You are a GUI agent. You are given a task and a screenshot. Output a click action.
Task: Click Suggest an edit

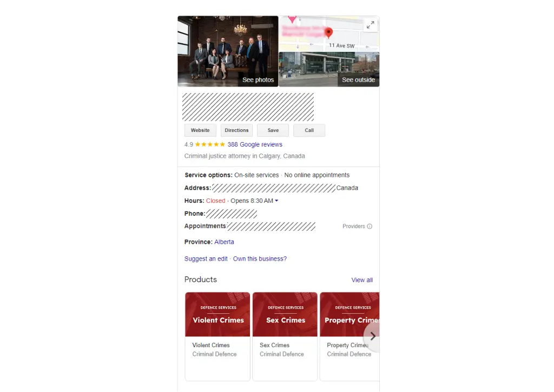point(206,259)
